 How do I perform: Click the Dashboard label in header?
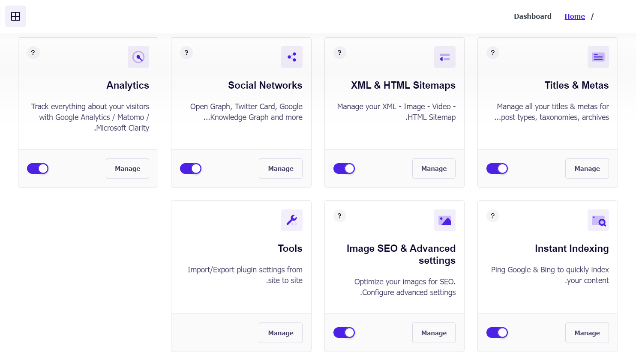coord(533,16)
